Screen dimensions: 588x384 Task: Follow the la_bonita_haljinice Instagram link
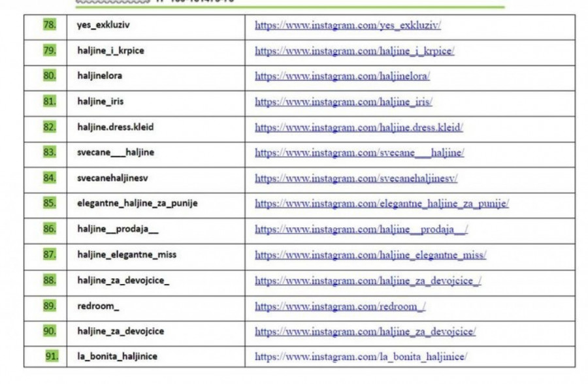point(361,357)
